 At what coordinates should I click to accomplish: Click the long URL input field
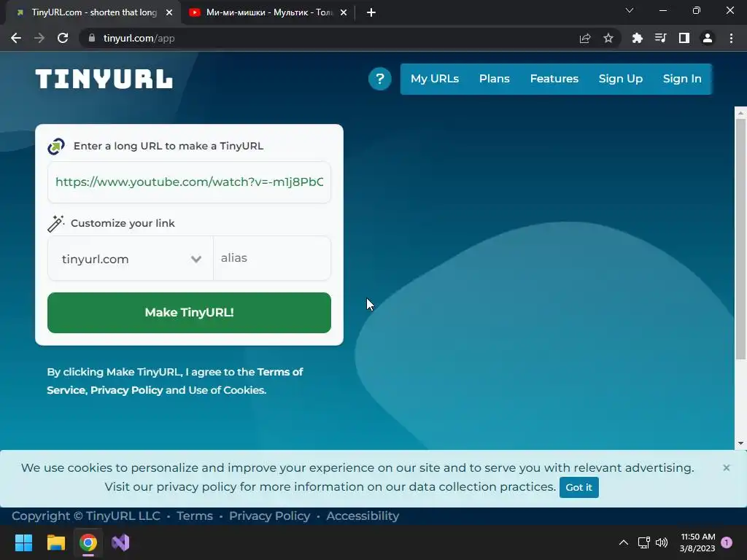pos(189,182)
